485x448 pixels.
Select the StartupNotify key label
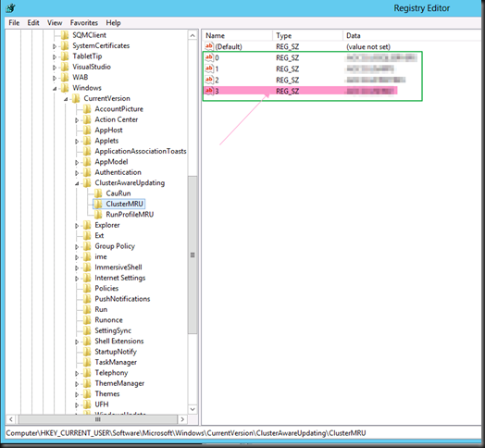pyautogui.click(x=116, y=352)
